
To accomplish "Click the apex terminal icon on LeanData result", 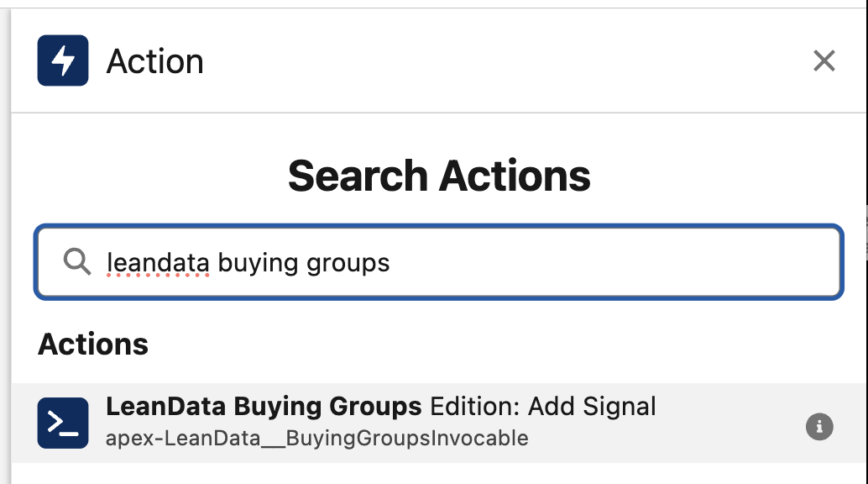I will coord(63,423).
